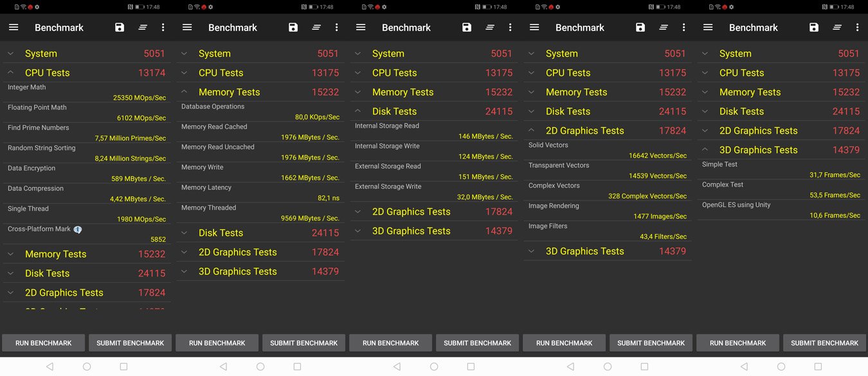This screenshot has width=868, height=376.
Task: Open hamburger menu on the Disk-expanded screen
Action: pos(361,28)
